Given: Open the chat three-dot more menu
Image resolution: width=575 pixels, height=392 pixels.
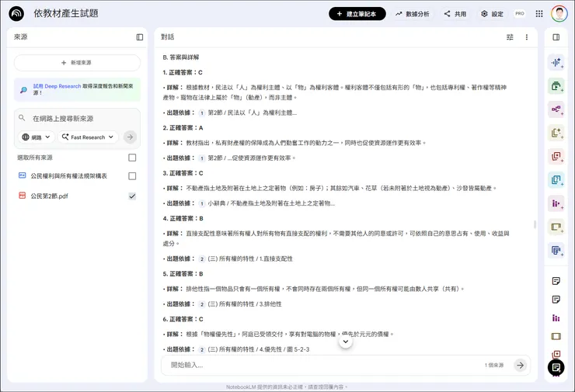Looking at the screenshot, I should coord(527,37).
